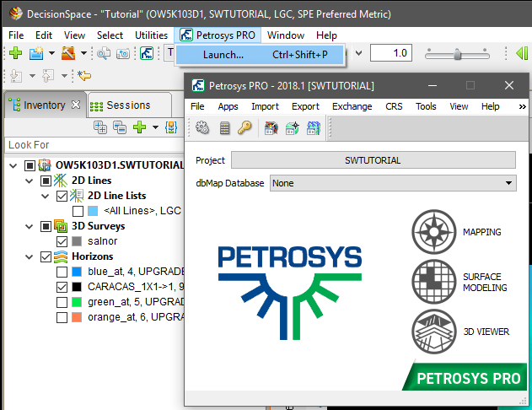The image size is (532, 410).
Task: Launch the Surface Modeling module
Action: (433, 281)
